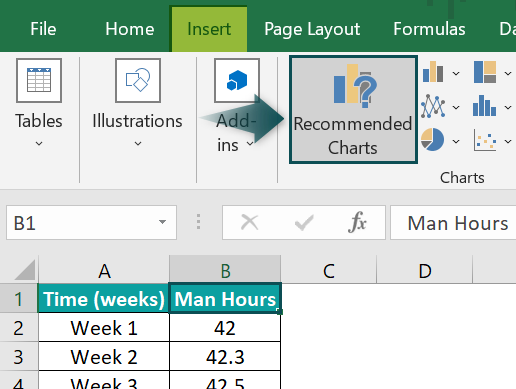Open the File tab
Screen dimensions: 516x389
(43, 29)
